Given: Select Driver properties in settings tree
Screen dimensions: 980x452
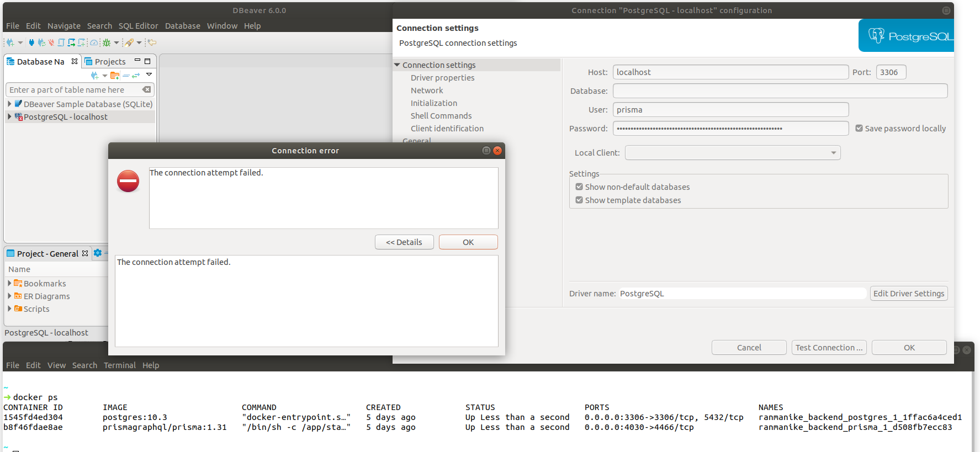Looking at the screenshot, I should [443, 78].
